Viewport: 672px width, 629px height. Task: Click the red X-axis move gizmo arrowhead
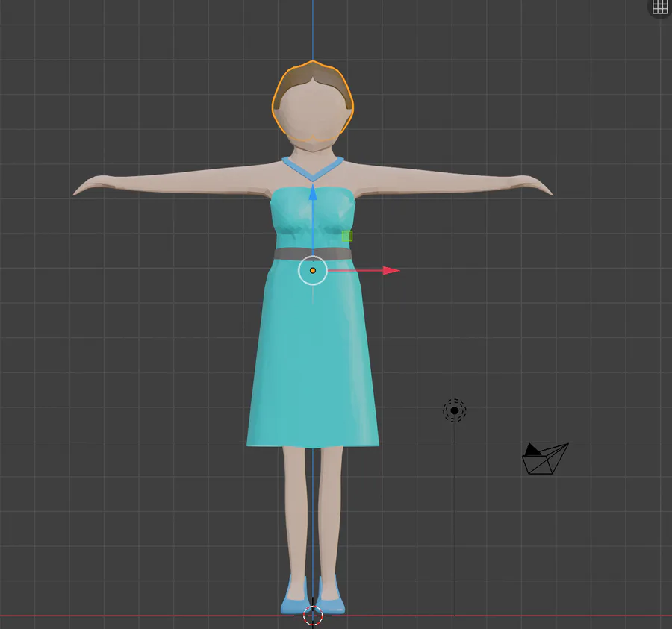pos(391,271)
